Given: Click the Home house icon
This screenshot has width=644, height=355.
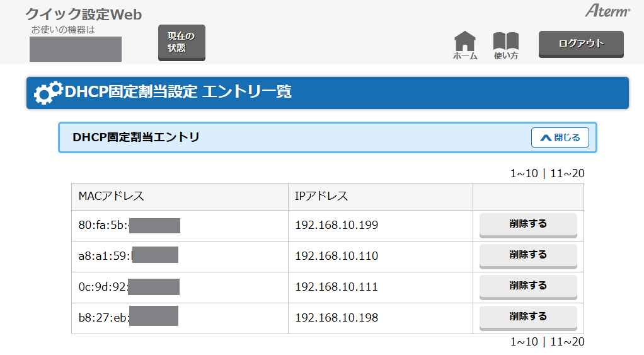Looking at the screenshot, I should pos(465,42).
